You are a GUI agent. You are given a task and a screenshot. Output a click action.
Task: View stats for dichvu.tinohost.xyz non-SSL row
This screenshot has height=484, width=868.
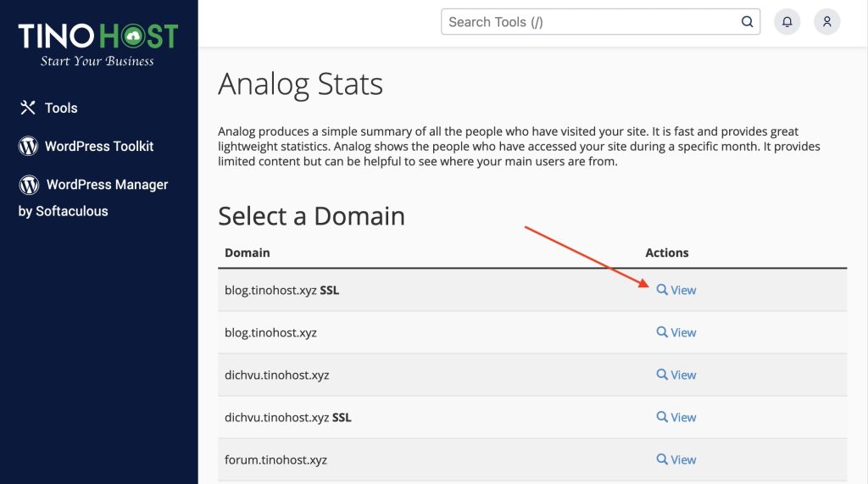(x=676, y=375)
